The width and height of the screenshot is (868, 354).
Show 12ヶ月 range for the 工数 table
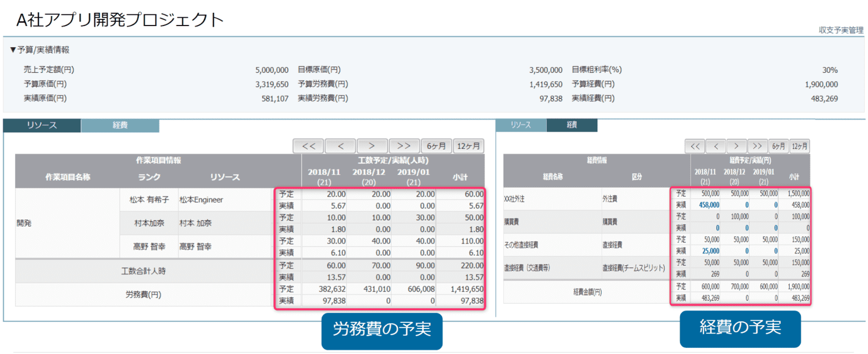468,146
